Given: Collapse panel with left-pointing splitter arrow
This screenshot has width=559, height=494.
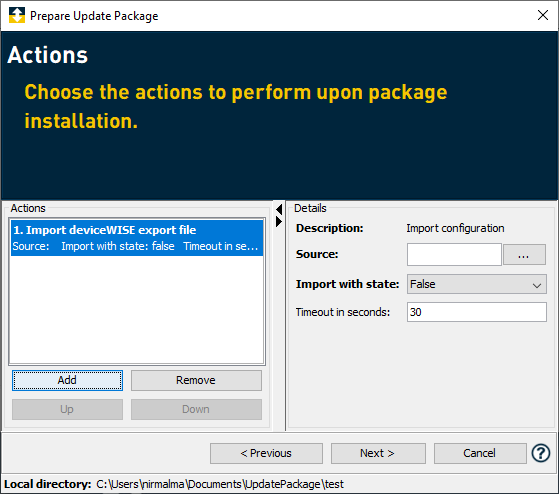Looking at the screenshot, I should point(279,209).
